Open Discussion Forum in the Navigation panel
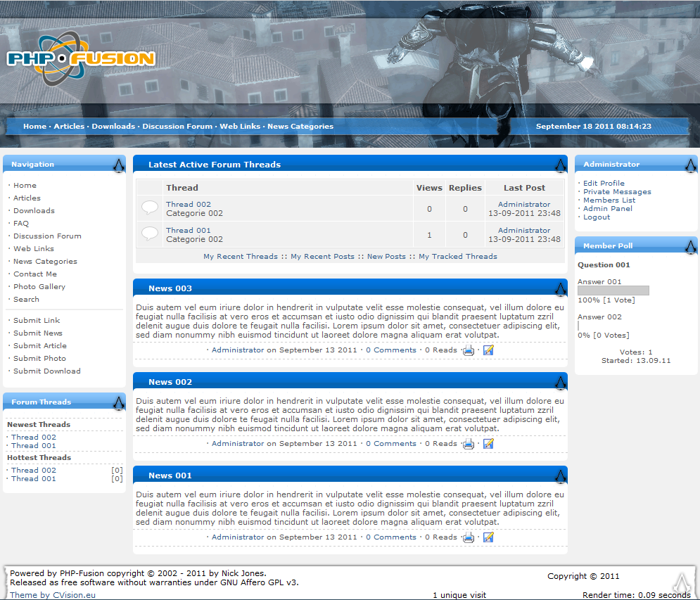The width and height of the screenshot is (700, 600). [x=47, y=236]
